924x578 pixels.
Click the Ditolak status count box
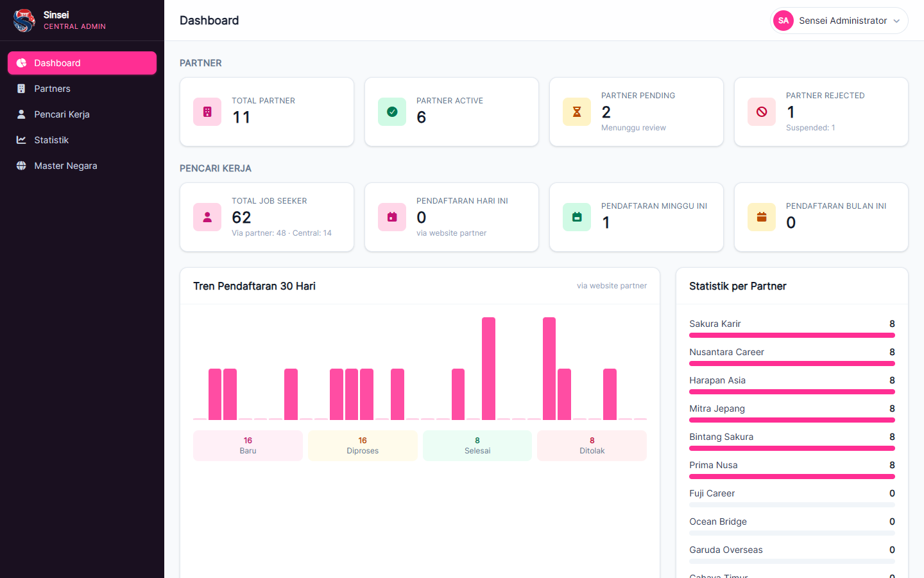pyautogui.click(x=592, y=446)
